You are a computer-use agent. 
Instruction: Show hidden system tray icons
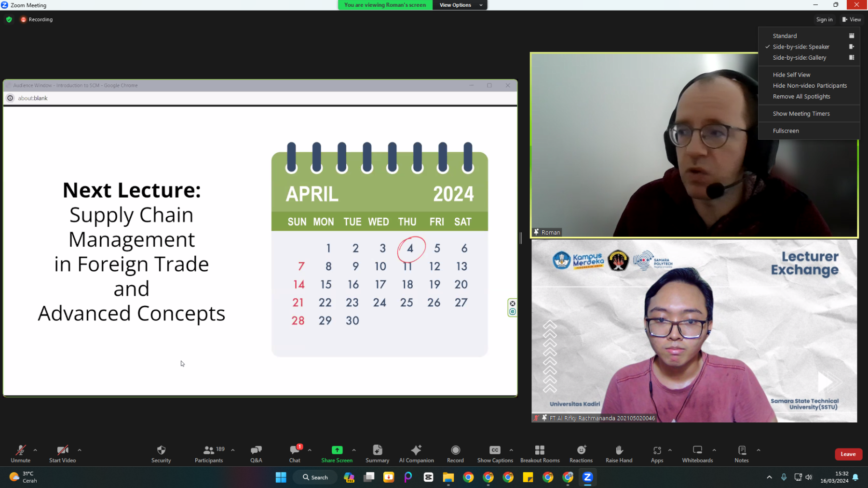(x=769, y=477)
